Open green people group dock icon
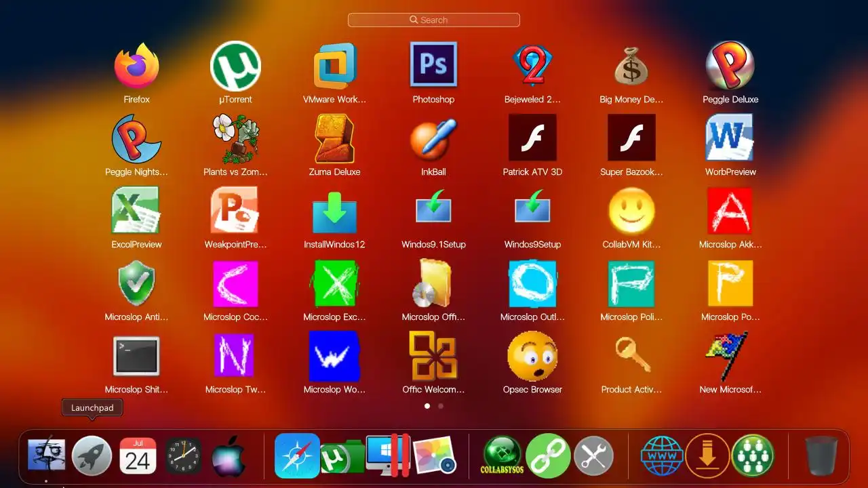This screenshot has width=868, height=488. (753, 455)
